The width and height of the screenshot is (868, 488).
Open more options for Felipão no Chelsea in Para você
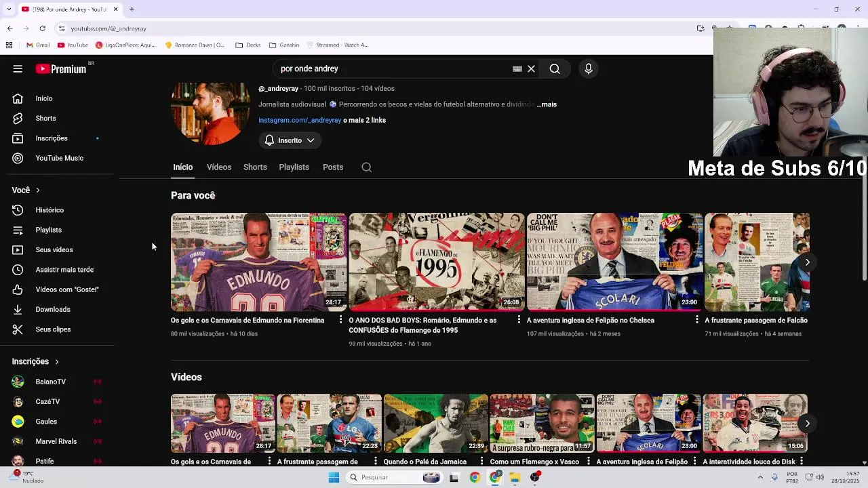(697, 320)
